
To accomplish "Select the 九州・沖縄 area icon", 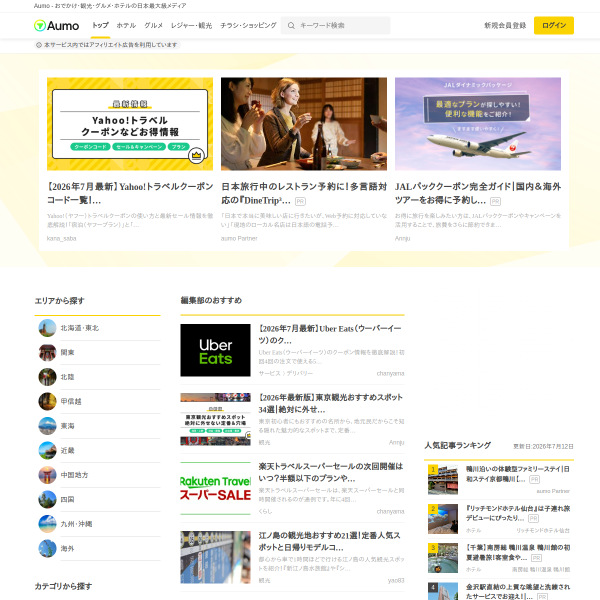I will point(47,524).
